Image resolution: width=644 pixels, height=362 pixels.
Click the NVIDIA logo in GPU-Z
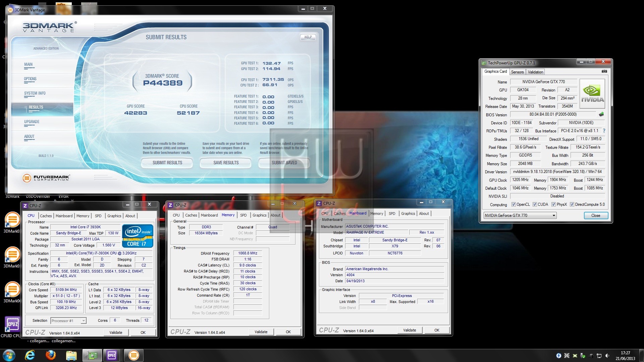[x=592, y=94]
